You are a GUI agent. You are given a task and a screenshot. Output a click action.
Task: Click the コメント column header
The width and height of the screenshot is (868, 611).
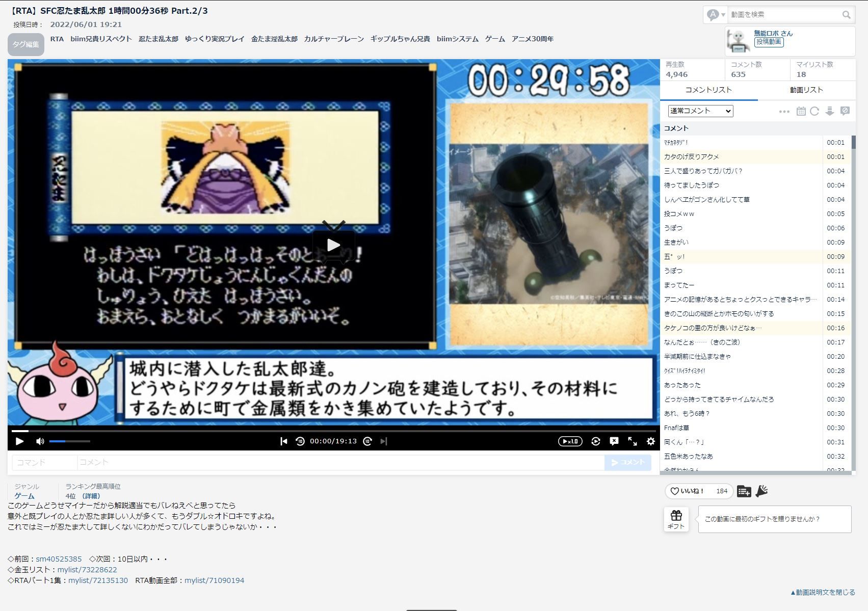[x=676, y=128]
